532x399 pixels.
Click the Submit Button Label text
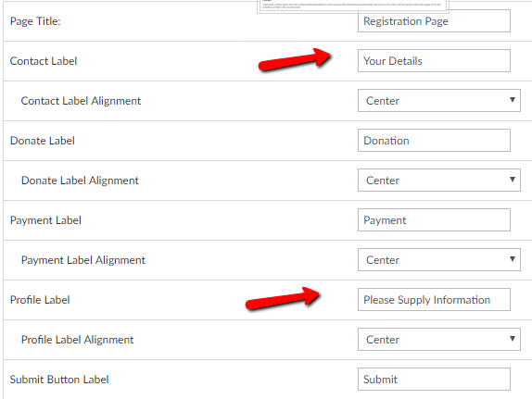pos(59,380)
